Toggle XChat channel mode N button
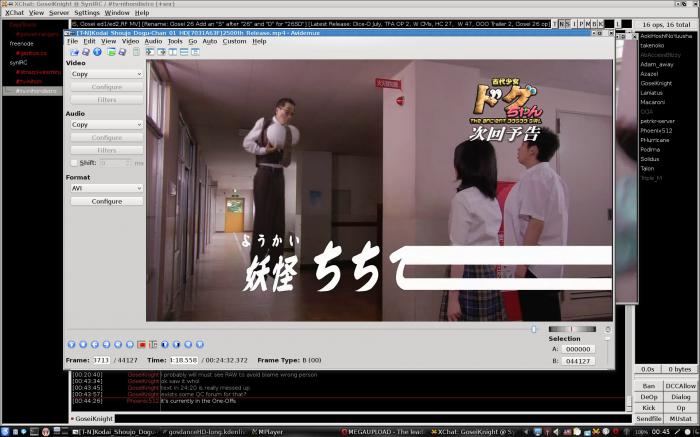The image size is (700, 437). coord(561,24)
